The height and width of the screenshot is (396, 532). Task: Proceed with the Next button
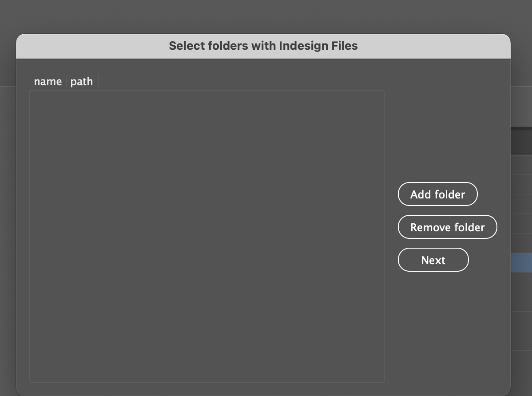433,260
